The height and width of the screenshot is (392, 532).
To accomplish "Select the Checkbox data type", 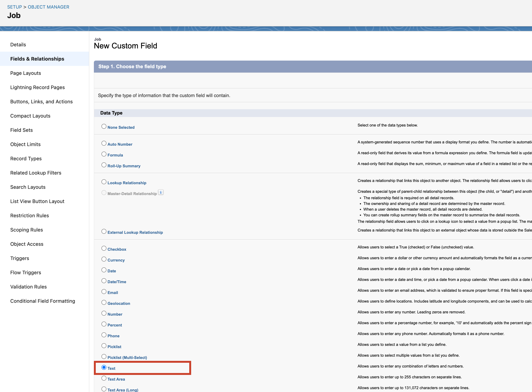I will pyautogui.click(x=104, y=248).
